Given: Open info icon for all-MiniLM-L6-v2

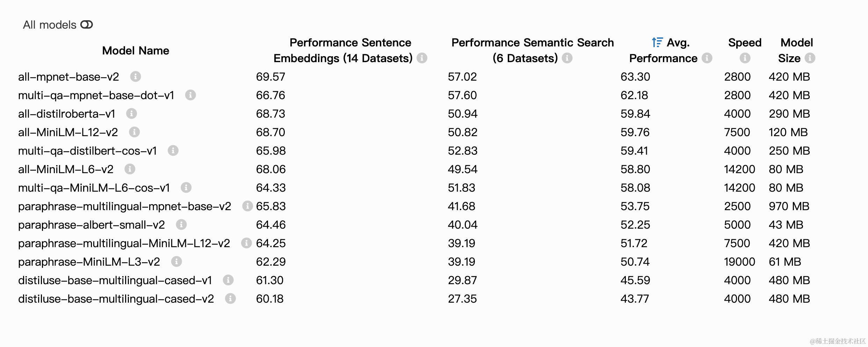Looking at the screenshot, I should click(x=130, y=169).
